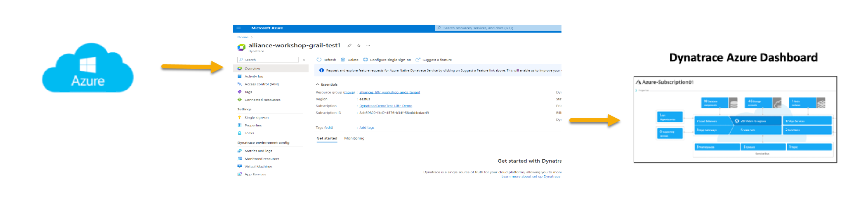The height and width of the screenshot is (219, 868).
Task: Open Activity log in the sidebar
Action: coord(254,77)
